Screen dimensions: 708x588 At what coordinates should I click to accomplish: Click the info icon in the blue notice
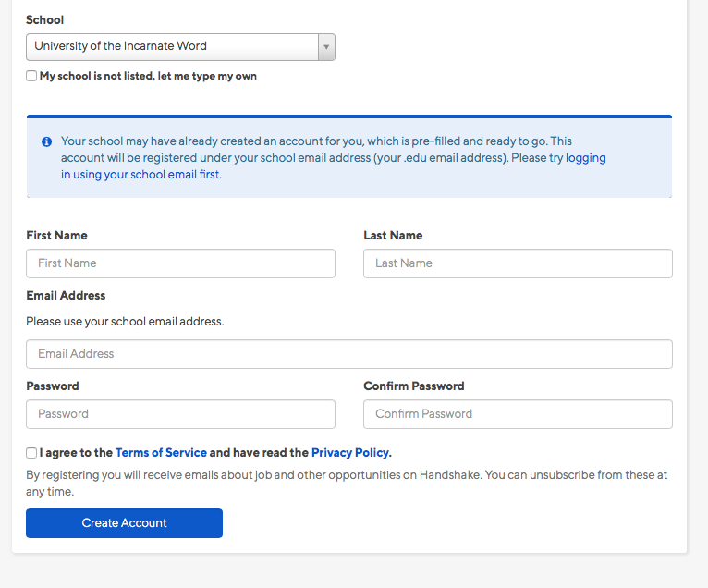pyautogui.click(x=46, y=141)
